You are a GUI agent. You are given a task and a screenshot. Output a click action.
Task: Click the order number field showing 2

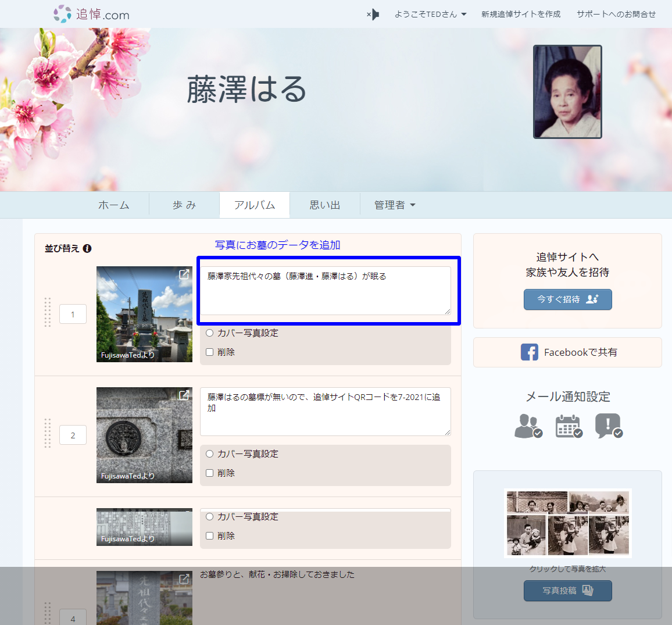[x=73, y=435]
